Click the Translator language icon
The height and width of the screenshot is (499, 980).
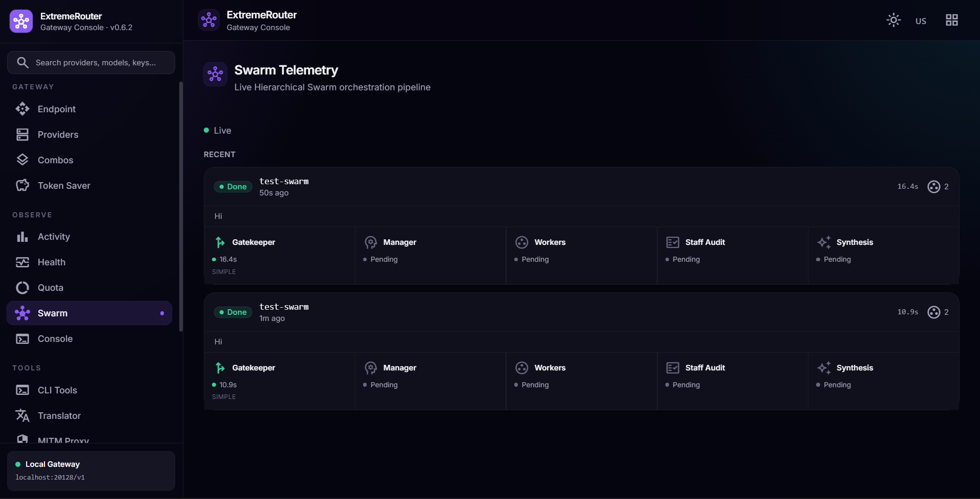(x=22, y=416)
